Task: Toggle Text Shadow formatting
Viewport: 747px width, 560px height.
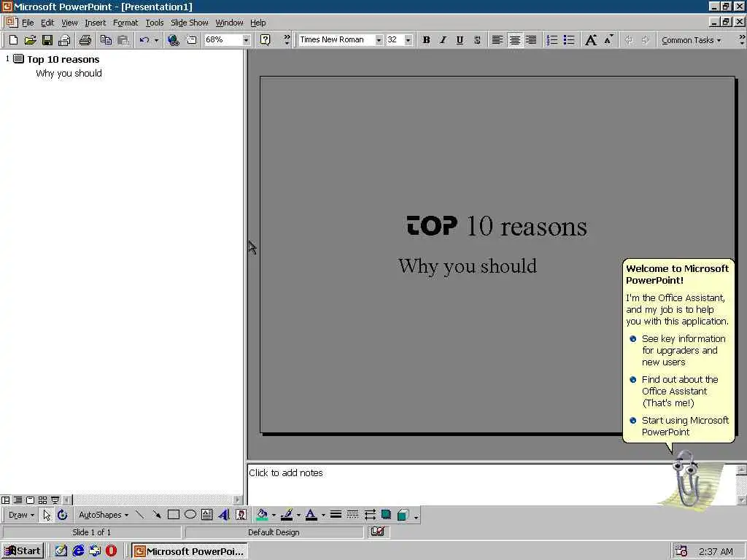Action: tap(477, 40)
